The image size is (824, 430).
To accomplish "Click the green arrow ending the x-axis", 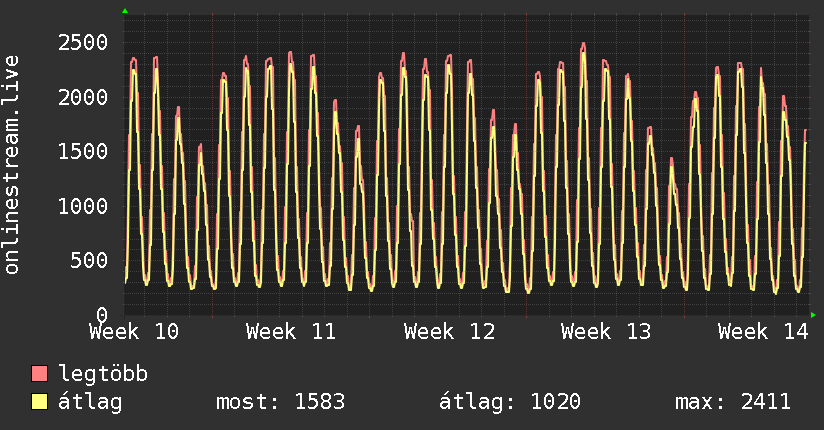I will click(x=813, y=315).
